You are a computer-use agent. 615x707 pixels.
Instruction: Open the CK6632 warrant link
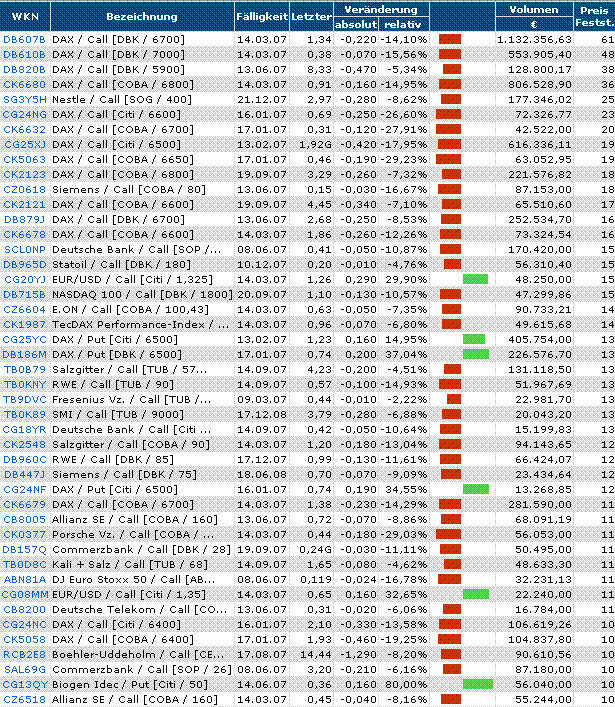(x=24, y=129)
